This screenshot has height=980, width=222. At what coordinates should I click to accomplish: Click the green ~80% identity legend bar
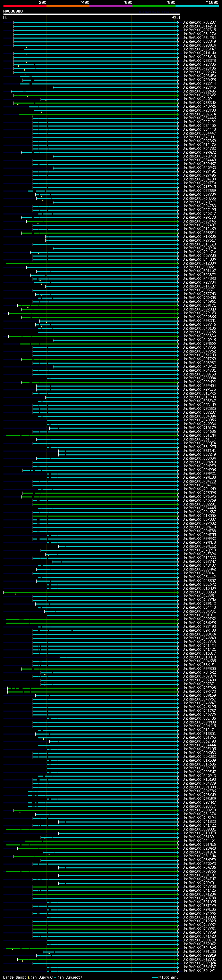(x=154, y=7)
